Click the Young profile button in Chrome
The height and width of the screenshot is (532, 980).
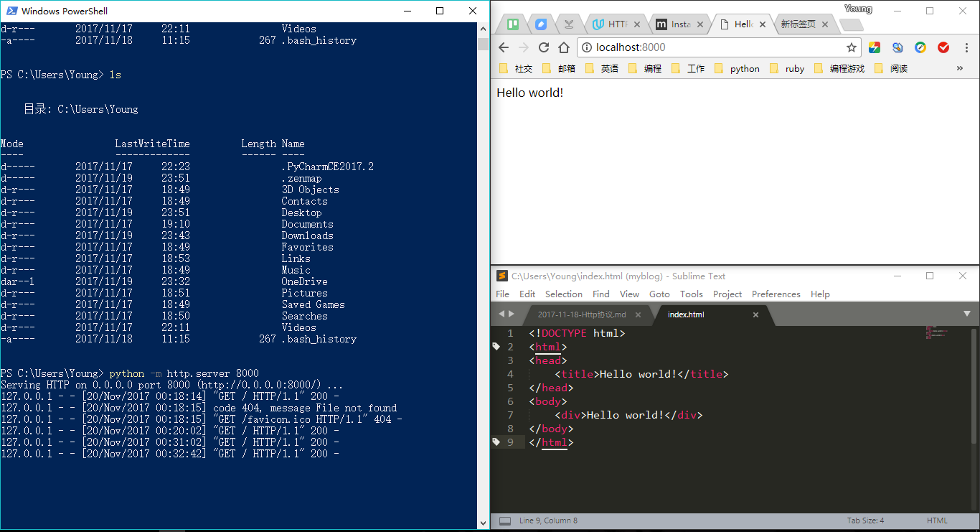(858, 9)
